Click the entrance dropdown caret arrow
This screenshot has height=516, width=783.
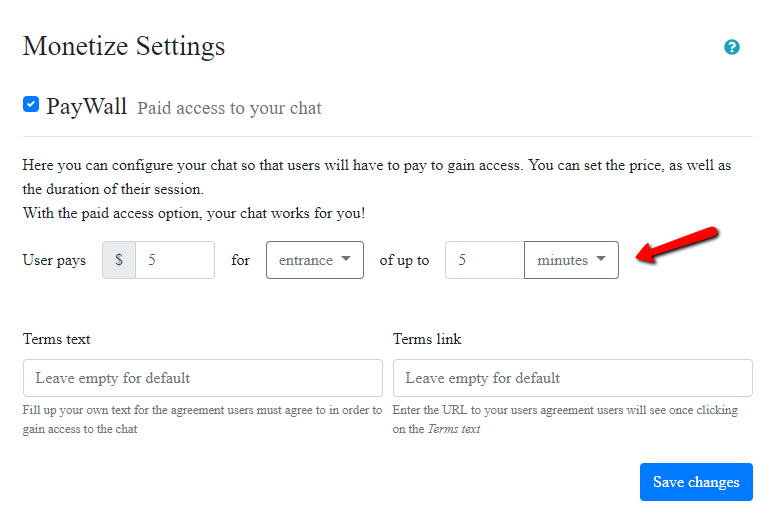tap(345, 260)
